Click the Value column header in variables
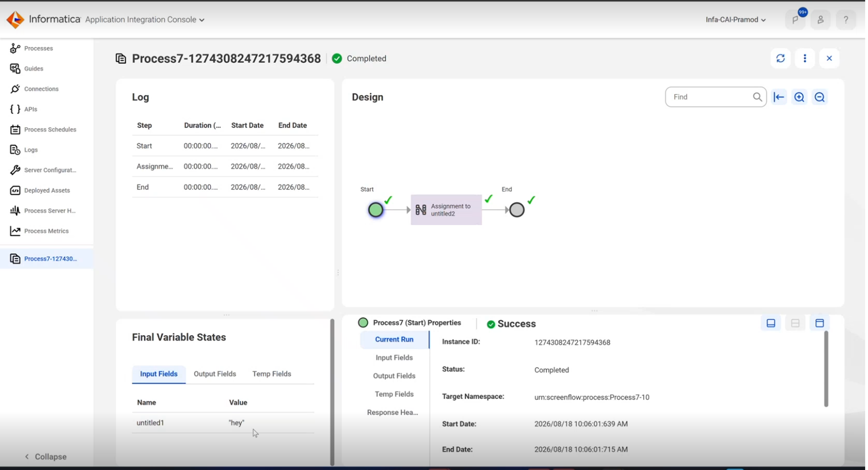Viewport: 868px width, 470px height. click(x=238, y=403)
